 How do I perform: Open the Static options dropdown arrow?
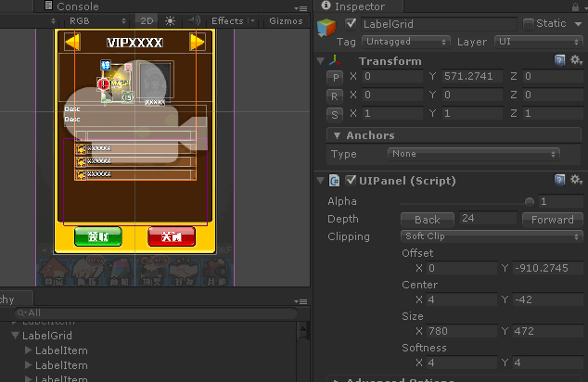pyautogui.click(x=578, y=24)
